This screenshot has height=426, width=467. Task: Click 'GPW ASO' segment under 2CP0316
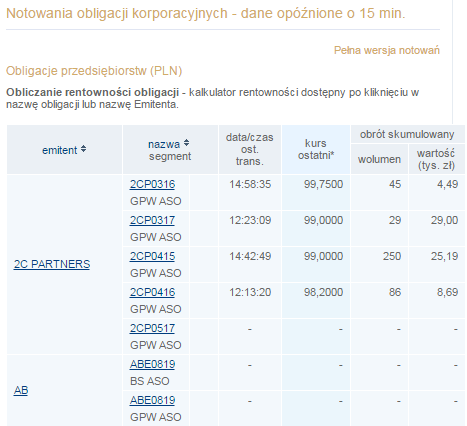[x=156, y=201]
